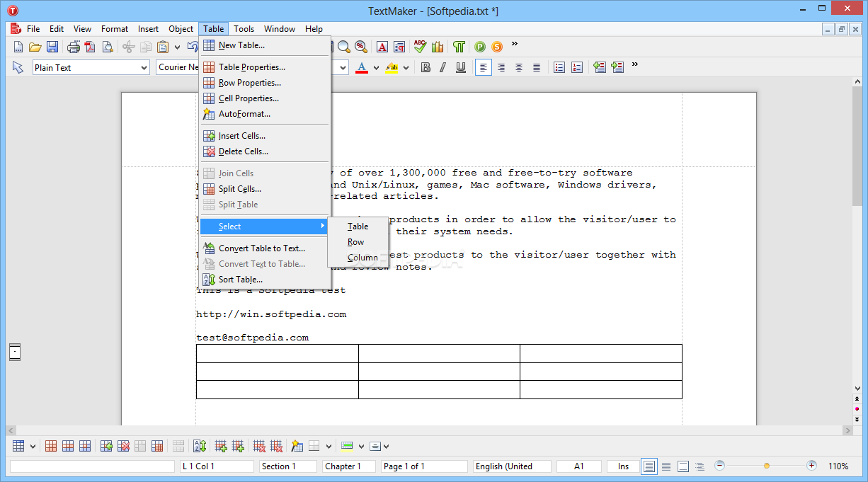Click the zoom out minus button
This screenshot has height=482, width=868.
coord(719,466)
